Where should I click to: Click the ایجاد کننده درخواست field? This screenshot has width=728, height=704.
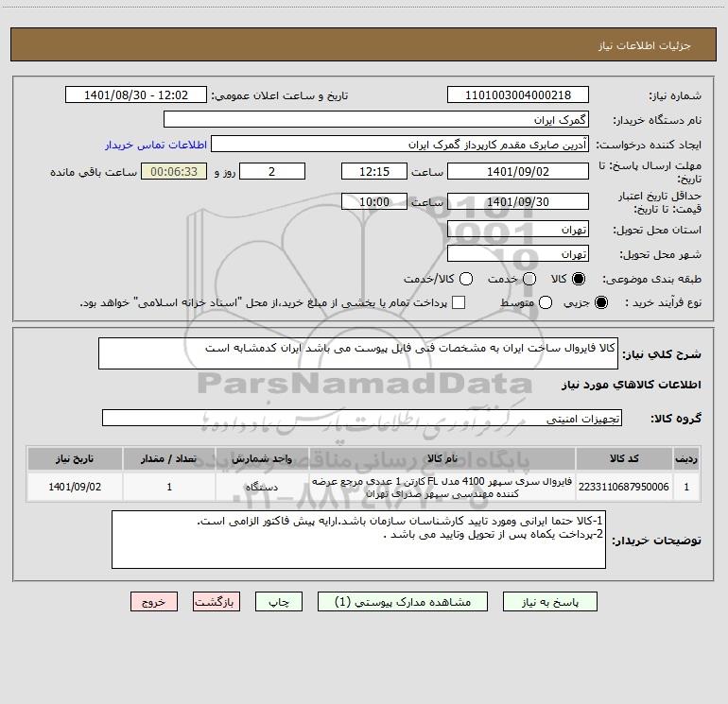[x=400, y=145]
